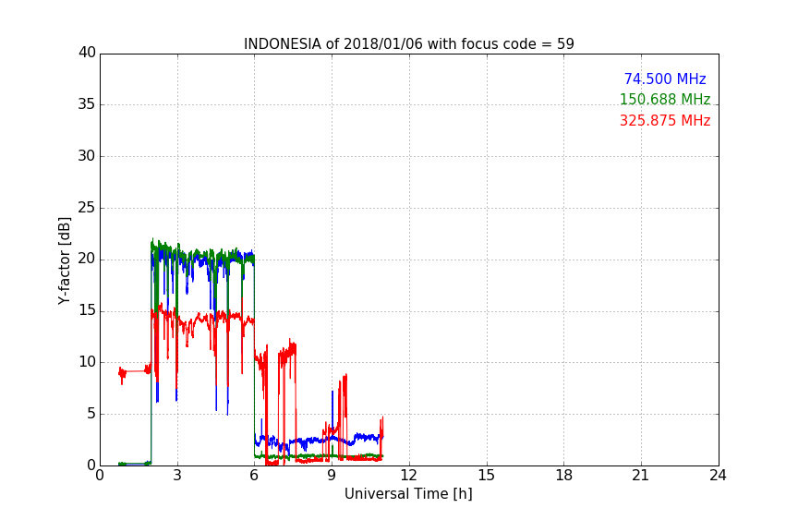Click y-axis tick value 5
The height and width of the screenshot is (532, 798).
91,414
